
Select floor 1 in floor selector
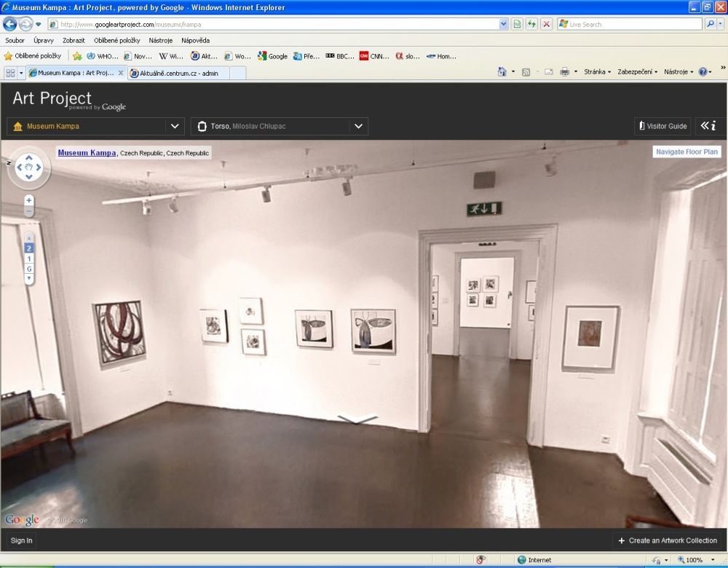29,259
